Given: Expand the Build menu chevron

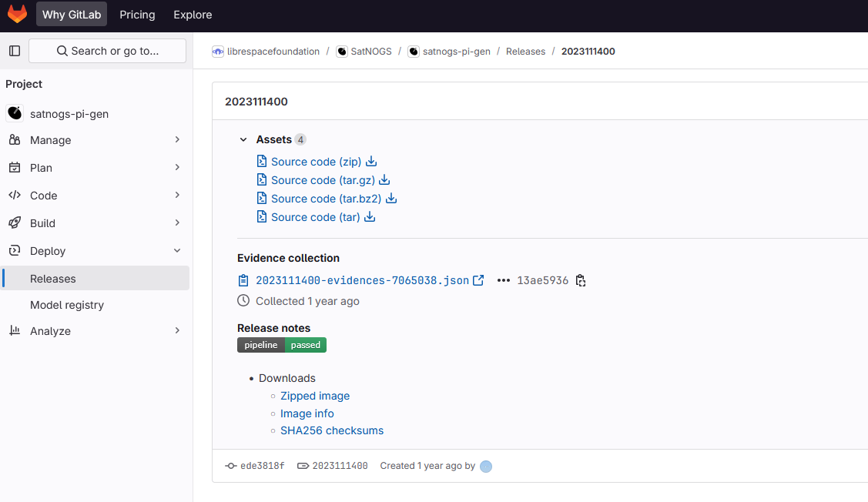Looking at the screenshot, I should (177, 223).
